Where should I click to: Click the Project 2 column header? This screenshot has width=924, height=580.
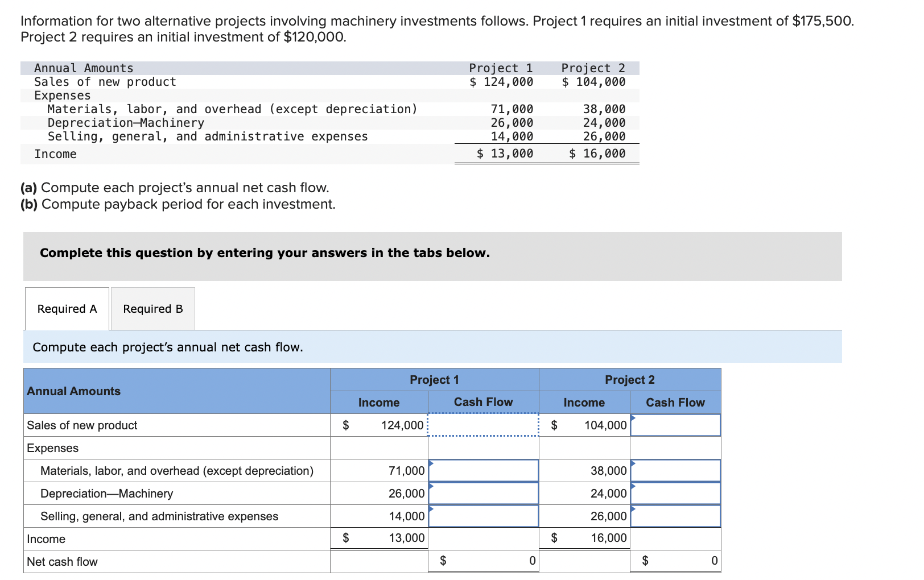tap(629, 380)
